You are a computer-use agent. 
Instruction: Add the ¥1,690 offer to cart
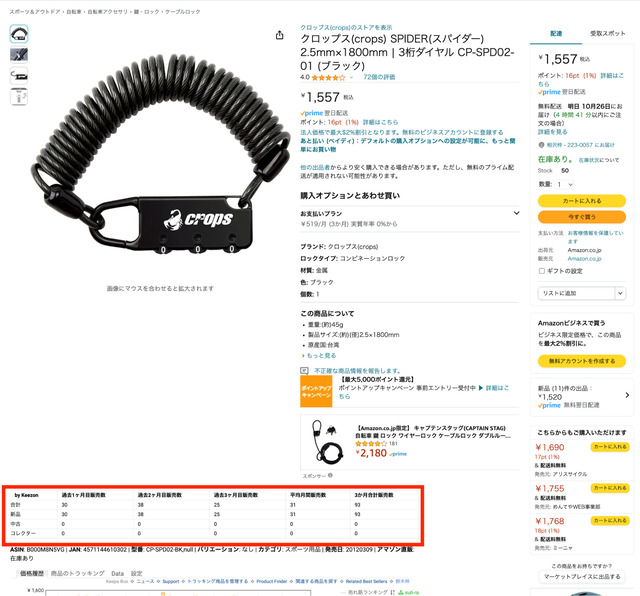tap(610, 447)
